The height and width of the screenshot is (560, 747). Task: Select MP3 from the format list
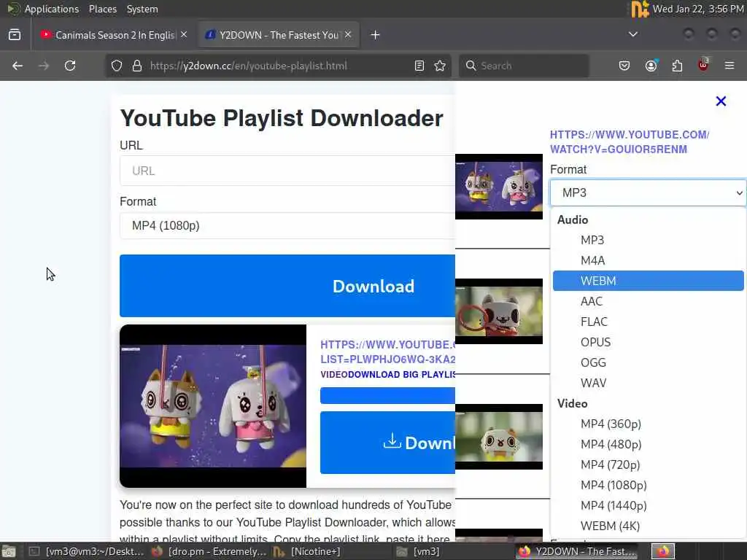pyautogui.click(x=648, y=240)
